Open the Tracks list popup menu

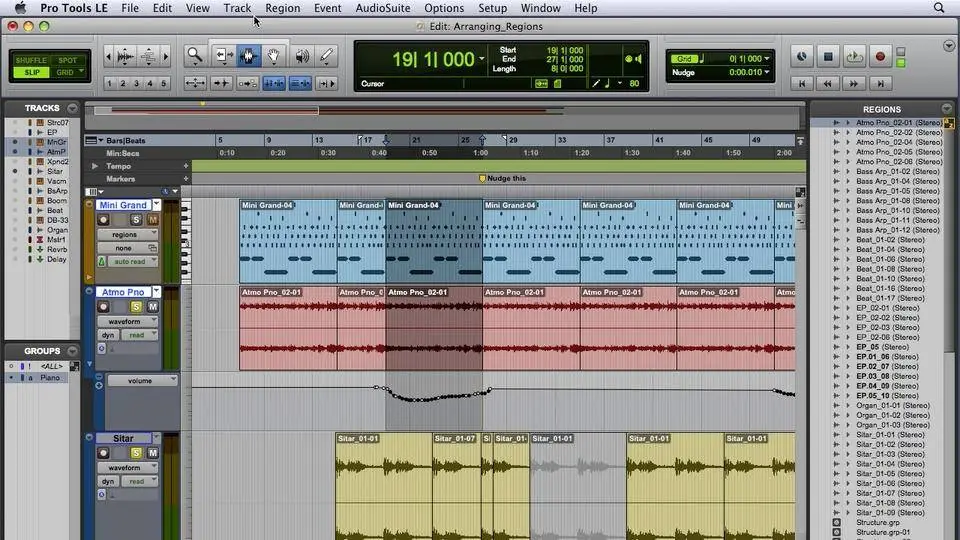click(72, 108)
